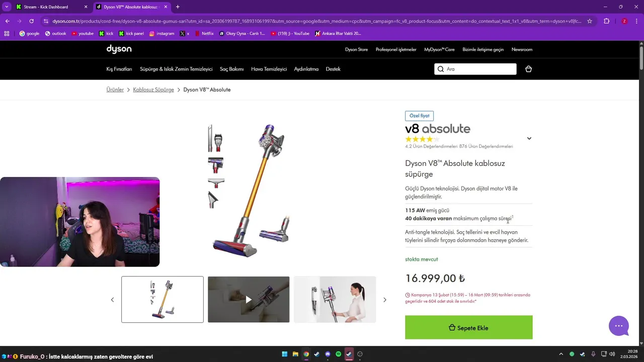Open Chrome extensions puzzle icon
Screen dimensions: 644x362
[x=606, y=21]
